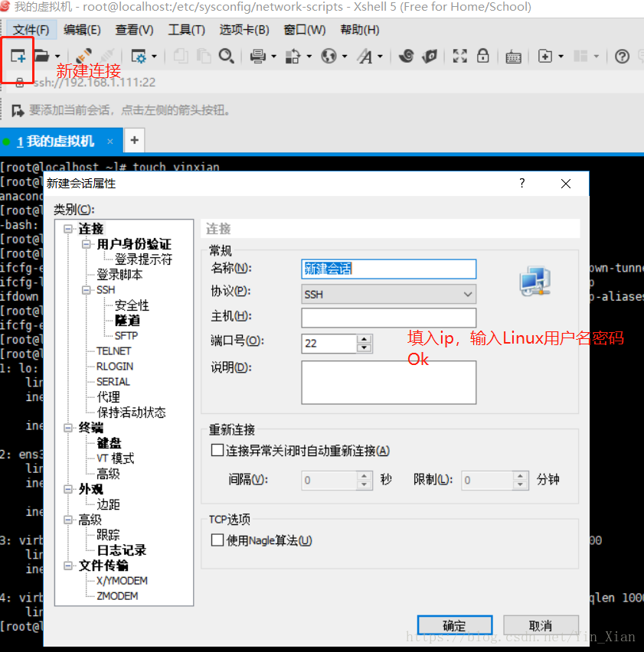
Task: Enable 连接异常关闭时自动重新连接 checkbox
Action: point(217,450)
